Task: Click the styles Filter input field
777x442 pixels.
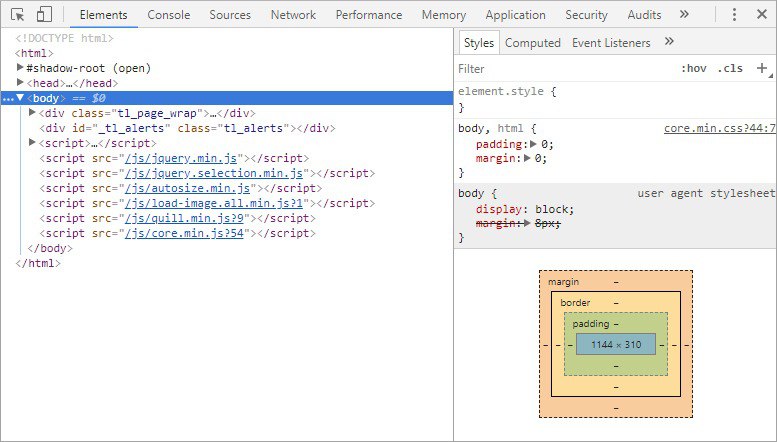Action: coord(565,68)
